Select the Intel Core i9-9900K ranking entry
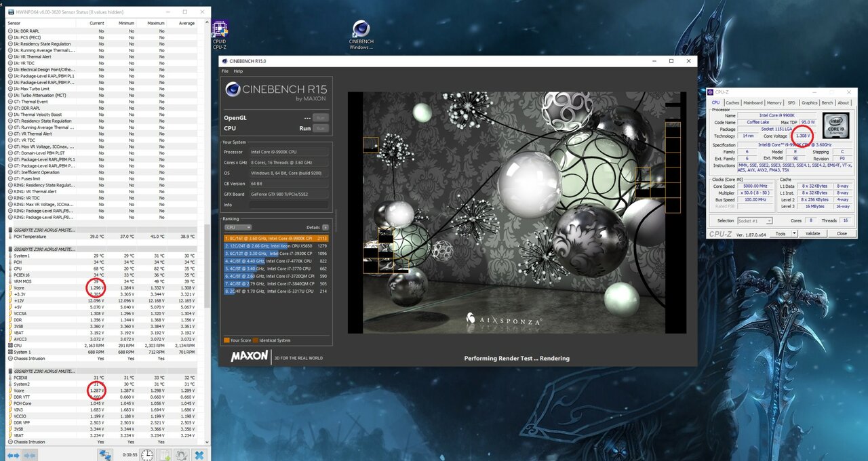This screenshot has height=461, width=868. pyautogui.click(x=276, y=239)
